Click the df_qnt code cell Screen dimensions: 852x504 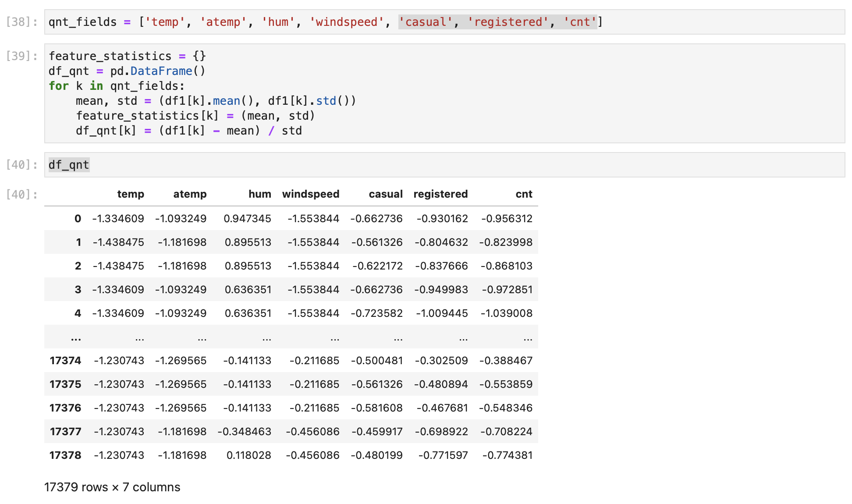444,165
